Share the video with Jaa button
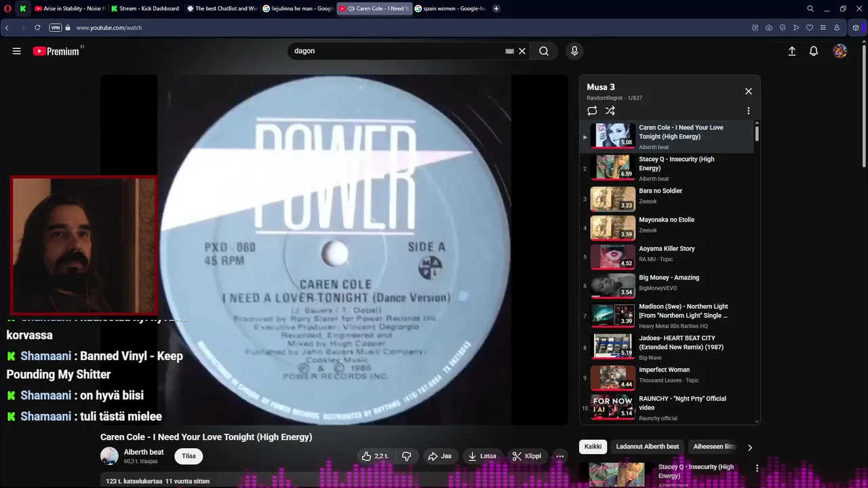The image size is (868, 488). click(x=439, y=456)
